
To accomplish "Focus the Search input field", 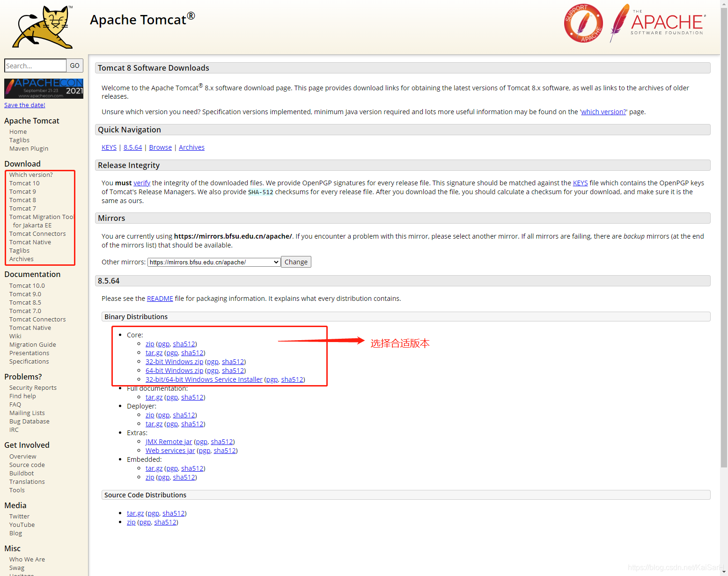I will [35, 66].
